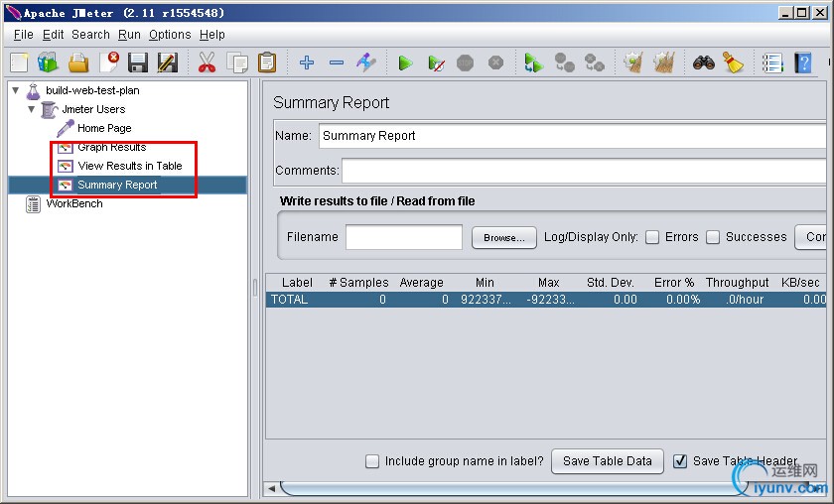834x504 pixels.
Task: Expand all nodes with plus icon
Action: (307, 63)
